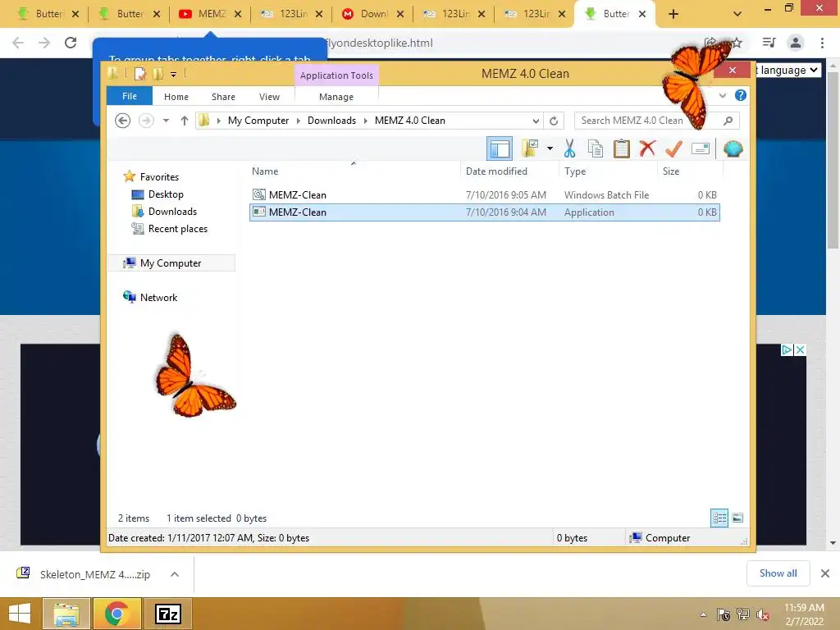
Task: Click the explorer Forward arrow button
Action: (x=146, y=121)
